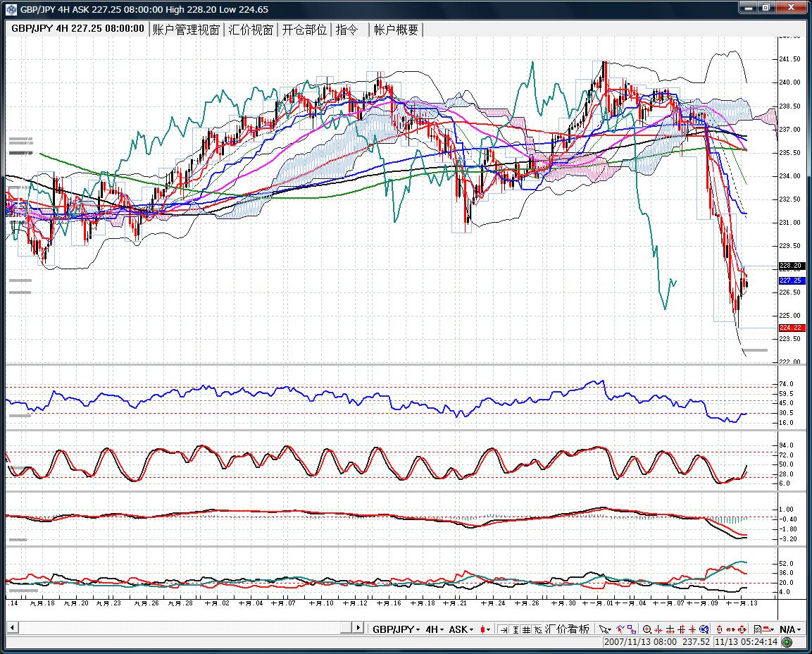Image resolution: width=812 pixels, height=654 pixels.
Task: Click the 十一月.13 date axis label
Action: click(x=741, y=603)
